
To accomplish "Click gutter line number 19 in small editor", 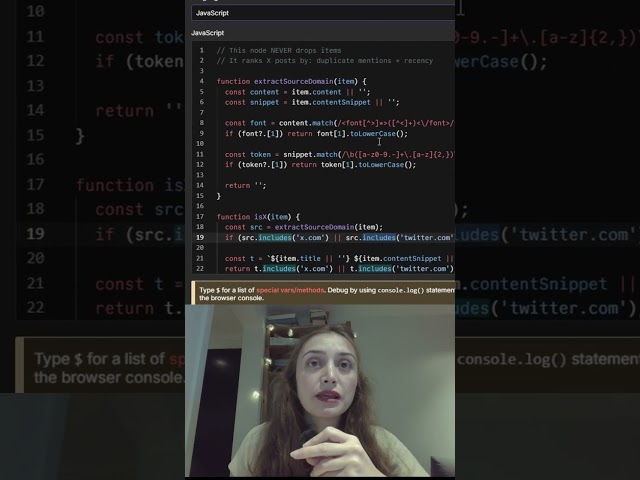I will 200,238.
